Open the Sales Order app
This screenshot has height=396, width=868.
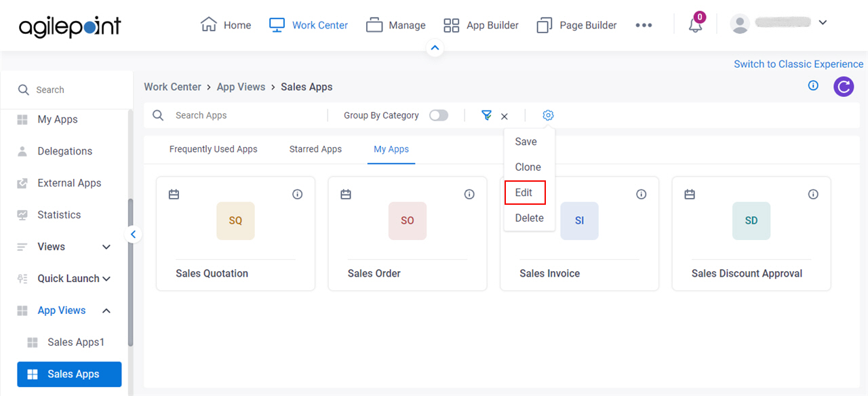tap(374, 273)
